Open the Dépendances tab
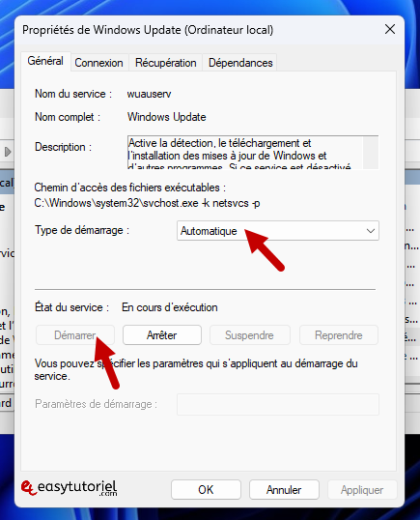 240,63
